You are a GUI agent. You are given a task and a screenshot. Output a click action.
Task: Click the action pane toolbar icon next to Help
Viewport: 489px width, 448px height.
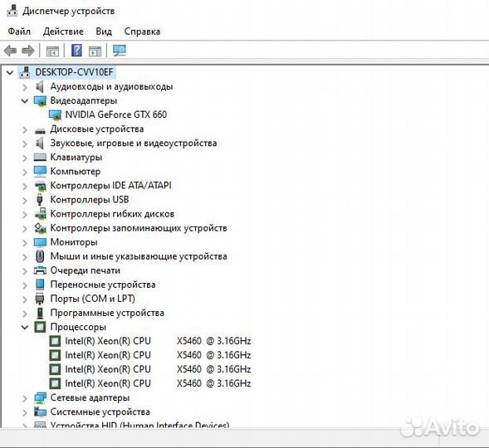point(95,51)
